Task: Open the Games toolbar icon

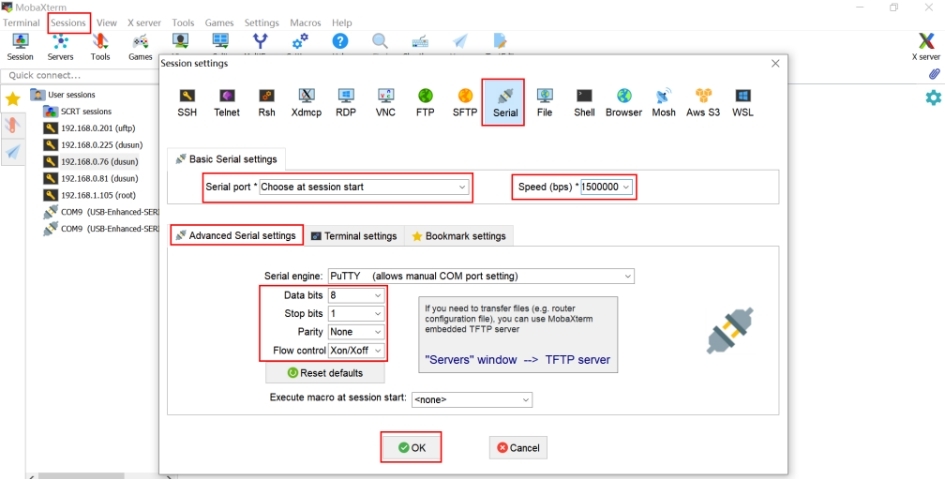Action: [x=140, y=47]
